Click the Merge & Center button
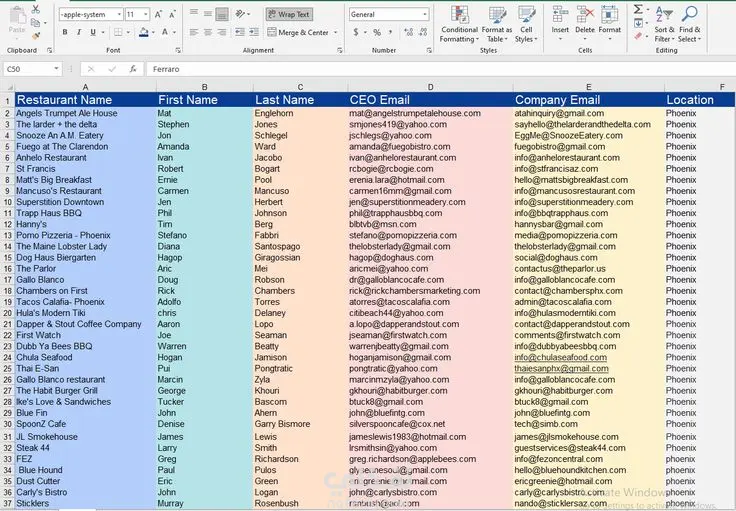Viewport: 736px width, 511px height. coord(300,32)
